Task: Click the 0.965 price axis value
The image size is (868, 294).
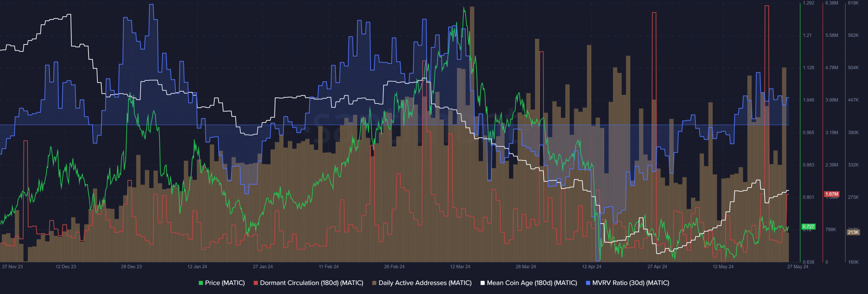Action: 808,133
